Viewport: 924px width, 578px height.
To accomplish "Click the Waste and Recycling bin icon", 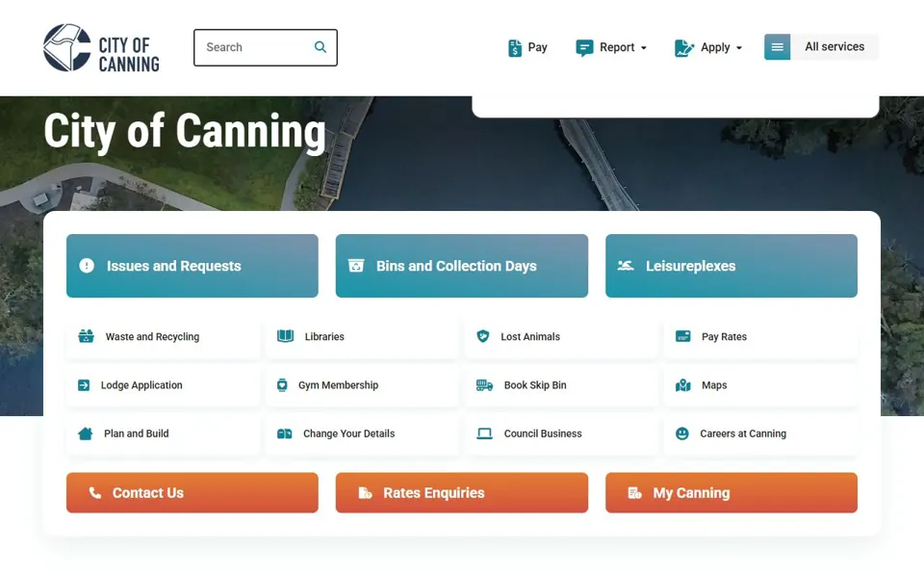I will [x=86, y=336].
